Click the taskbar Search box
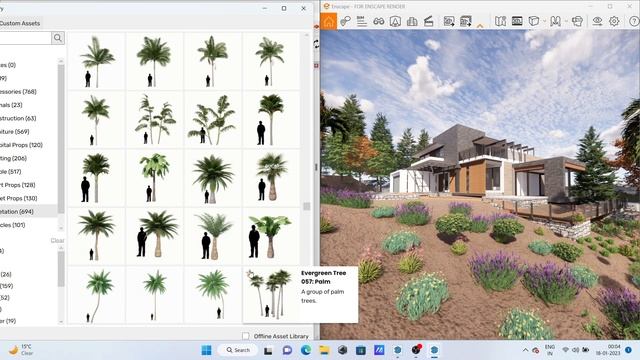Viewport: 640px width, 360px height. click(238, 350)
